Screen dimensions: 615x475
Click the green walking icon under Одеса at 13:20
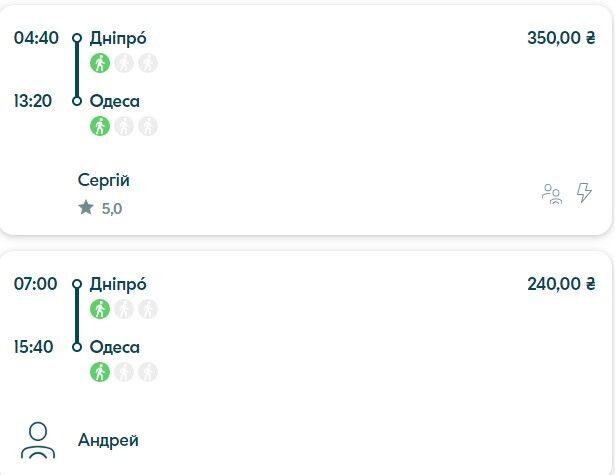coord(100,126)
